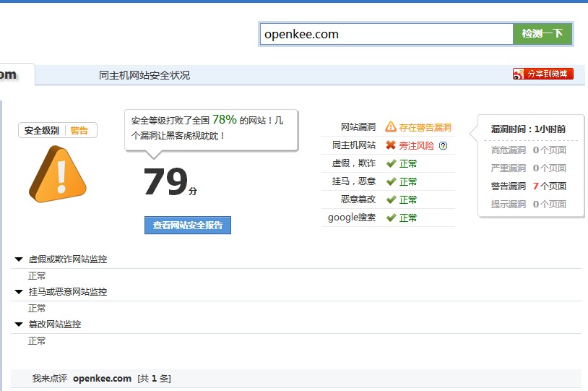
Task: Click the 警告 security level label
Action: [79, 131]
